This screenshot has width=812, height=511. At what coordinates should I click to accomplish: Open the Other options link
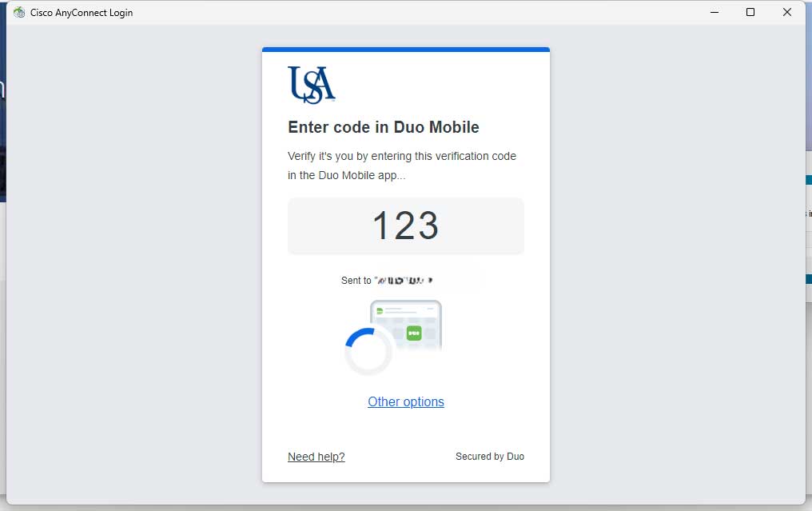(x=405, y=401)
